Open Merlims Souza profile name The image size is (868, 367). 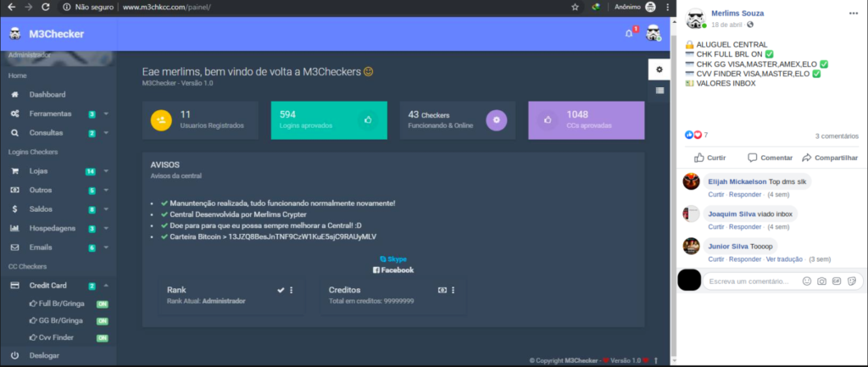[x=737, y=14]
